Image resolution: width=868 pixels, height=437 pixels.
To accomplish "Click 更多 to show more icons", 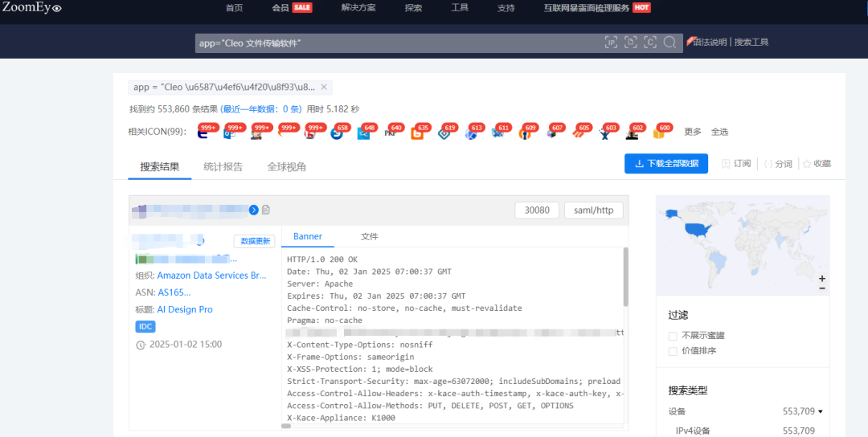I will (693, 132).
